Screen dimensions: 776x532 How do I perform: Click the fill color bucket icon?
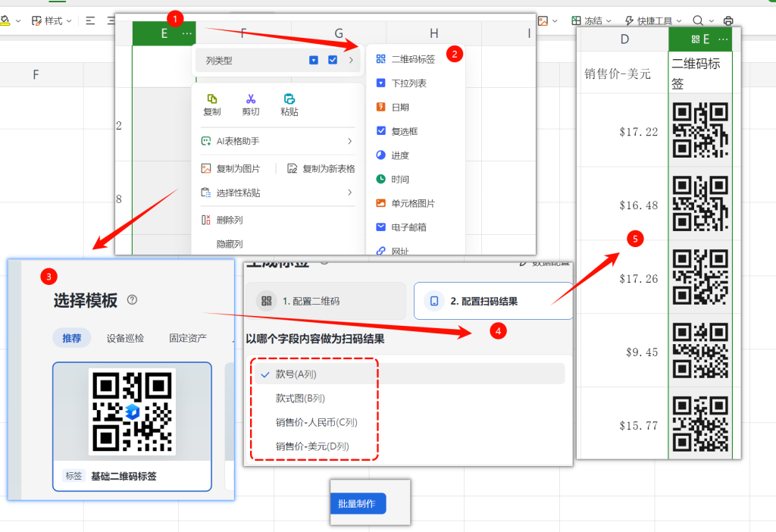[5, 20]
